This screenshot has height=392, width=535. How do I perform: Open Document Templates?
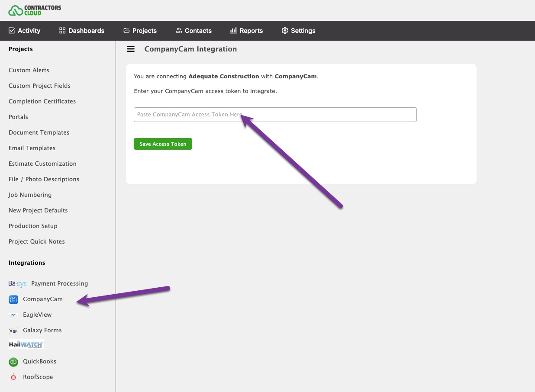click(39, 132)
